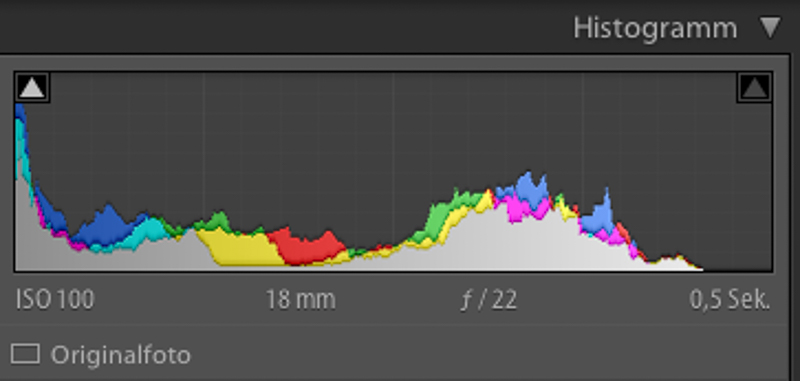
Task: Click the f / 22 aperture text
Action: [489, 300]
